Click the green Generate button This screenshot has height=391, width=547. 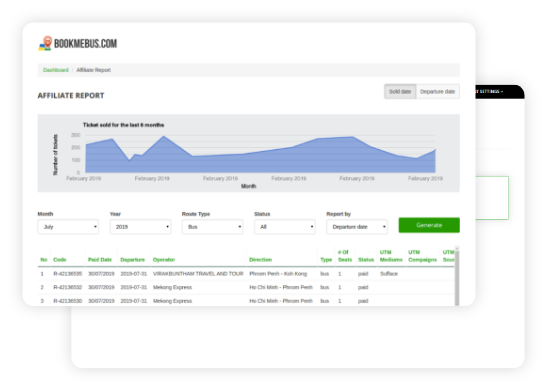coord(429,225)
